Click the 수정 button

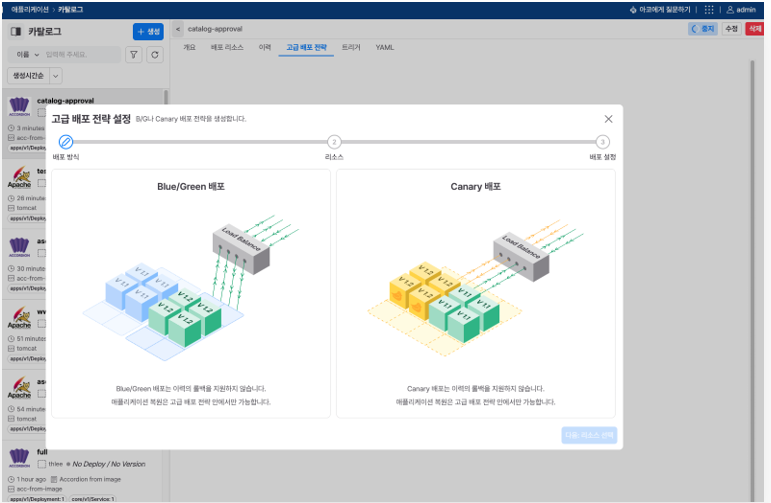click(x=731, y=29)
